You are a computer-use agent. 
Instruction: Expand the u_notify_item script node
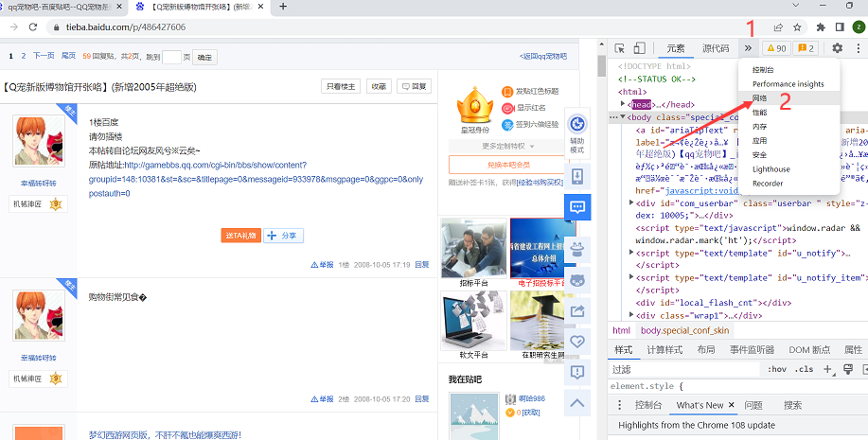(631, 277)
